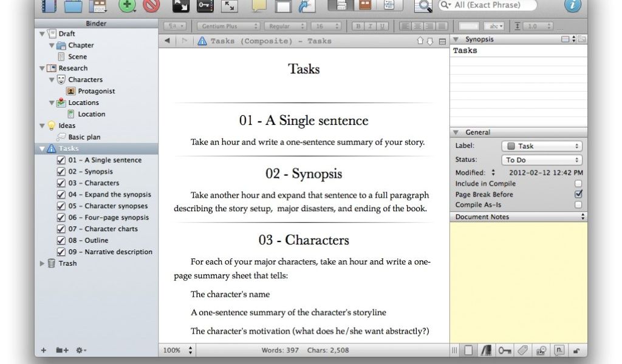Expand the Trash folder in the binder
This screenshot has height=364, width=622.
pyautogui.click(x=42, y=263)
